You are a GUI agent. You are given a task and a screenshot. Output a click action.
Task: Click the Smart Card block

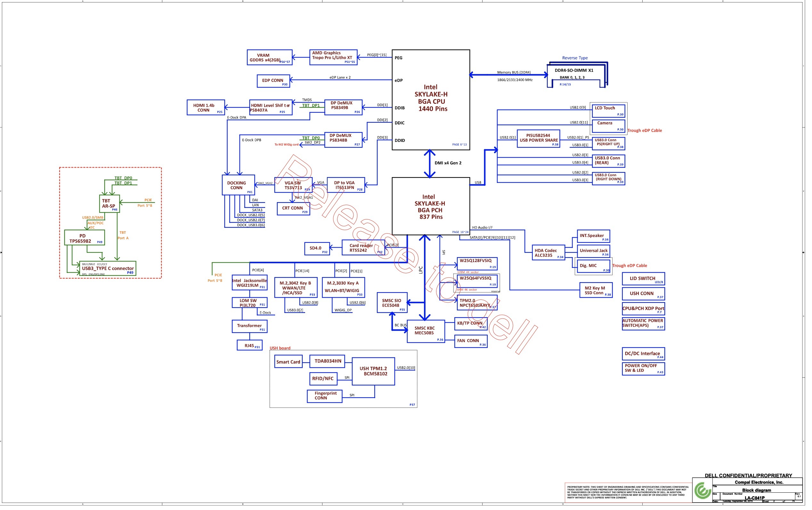pos(288,362)
